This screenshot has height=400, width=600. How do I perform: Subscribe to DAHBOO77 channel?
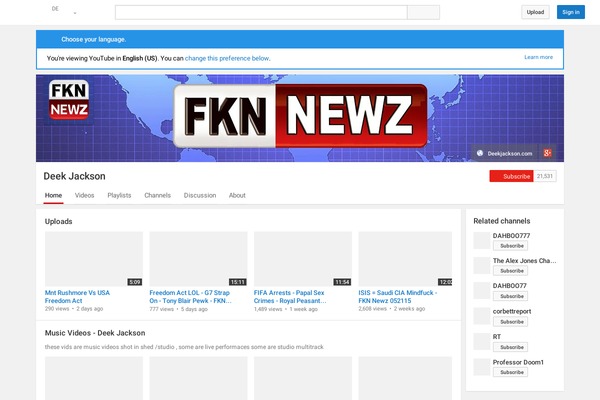510,296
